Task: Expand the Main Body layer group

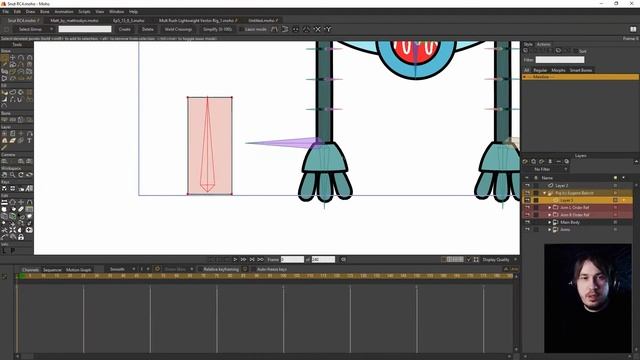Action: point(549,222)
